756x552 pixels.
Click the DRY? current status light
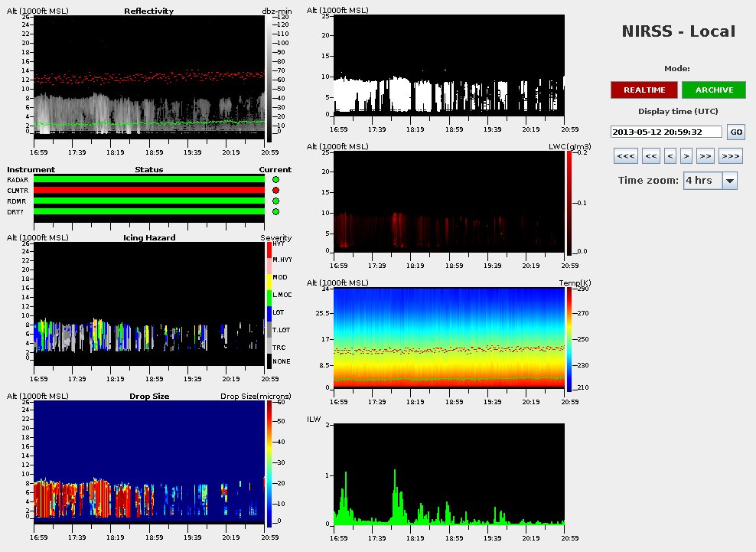coord(275,211)
